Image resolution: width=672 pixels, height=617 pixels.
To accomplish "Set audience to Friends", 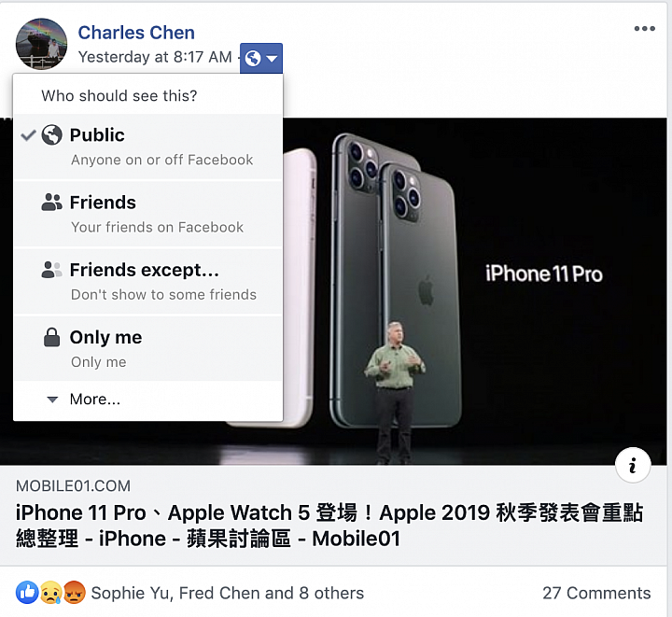I will click(147, 214).
